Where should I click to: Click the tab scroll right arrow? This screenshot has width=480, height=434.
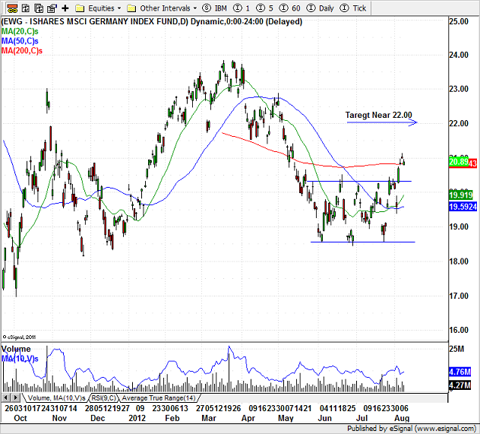pyautogui.click(x=15, y=397)
